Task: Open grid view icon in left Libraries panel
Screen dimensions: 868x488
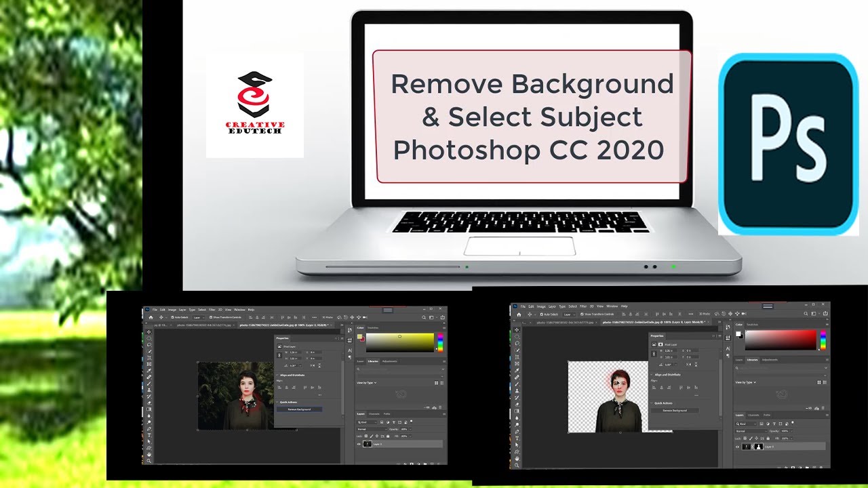Action: click(x=436, y=383)
